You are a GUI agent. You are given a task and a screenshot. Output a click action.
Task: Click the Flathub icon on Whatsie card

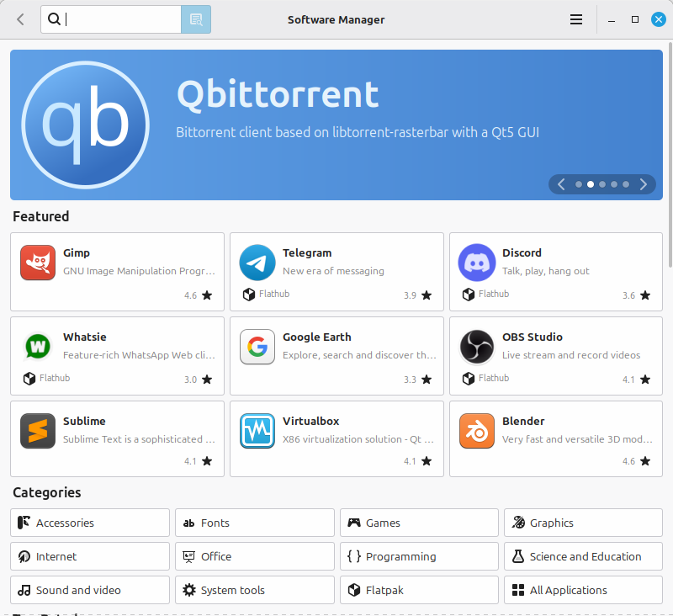29,379
